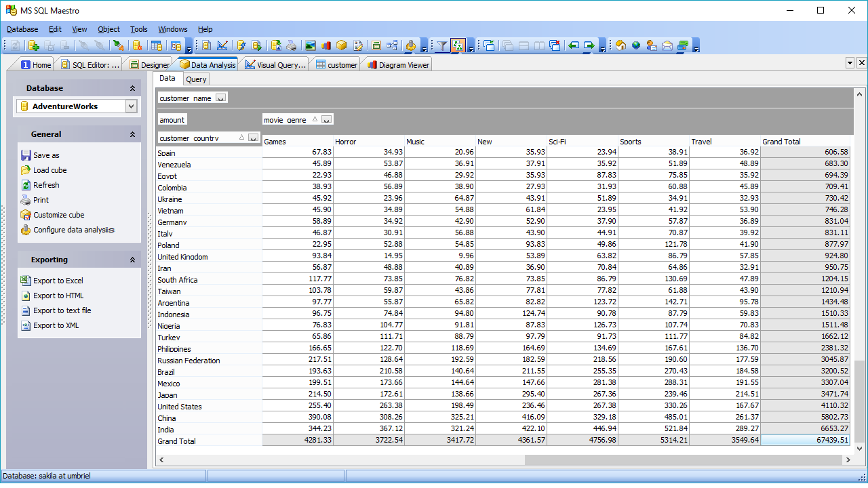Click the filter funnel toolbar icon

click(442, 45)
